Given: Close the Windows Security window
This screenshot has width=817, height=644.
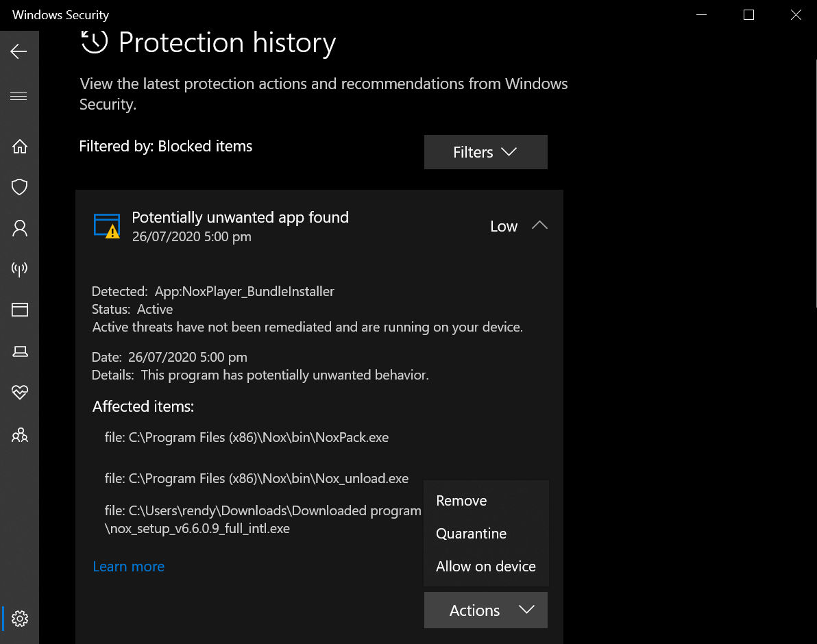Looking at the screenshot, I should click(x=796, y=14).
